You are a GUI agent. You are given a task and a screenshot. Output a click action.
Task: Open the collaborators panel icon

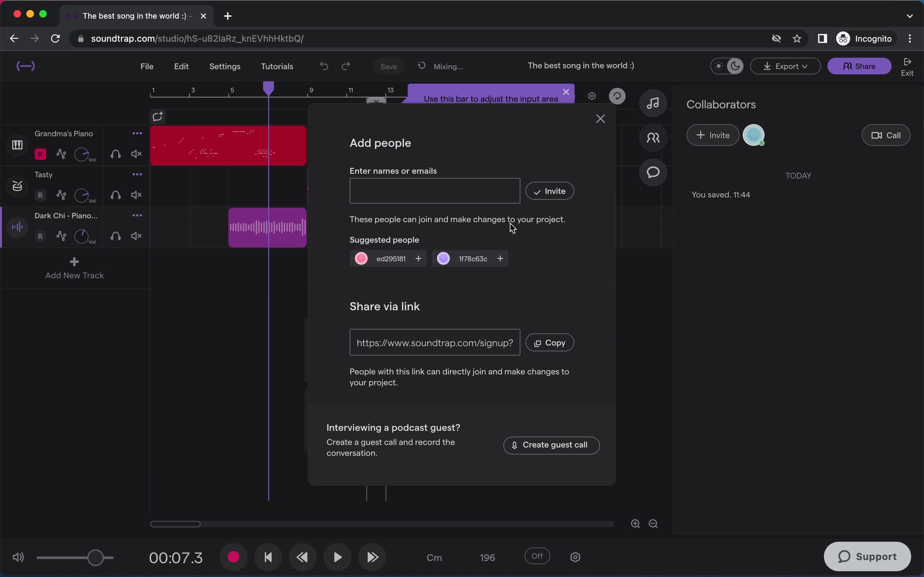coord(653,138)
